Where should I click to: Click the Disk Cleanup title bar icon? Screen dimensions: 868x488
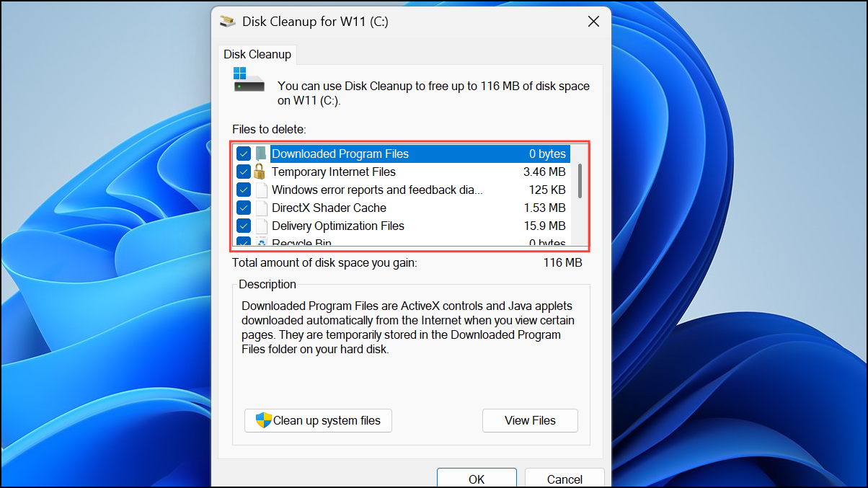[227, 21]
